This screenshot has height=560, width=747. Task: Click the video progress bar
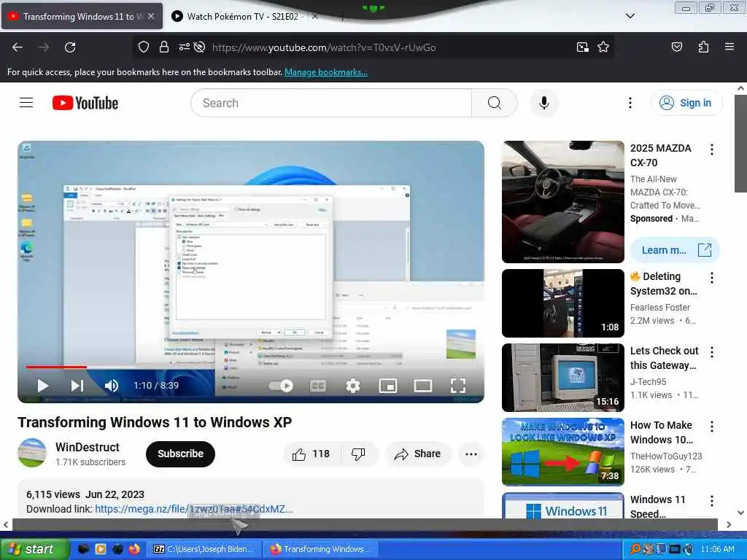coord(251,367)
